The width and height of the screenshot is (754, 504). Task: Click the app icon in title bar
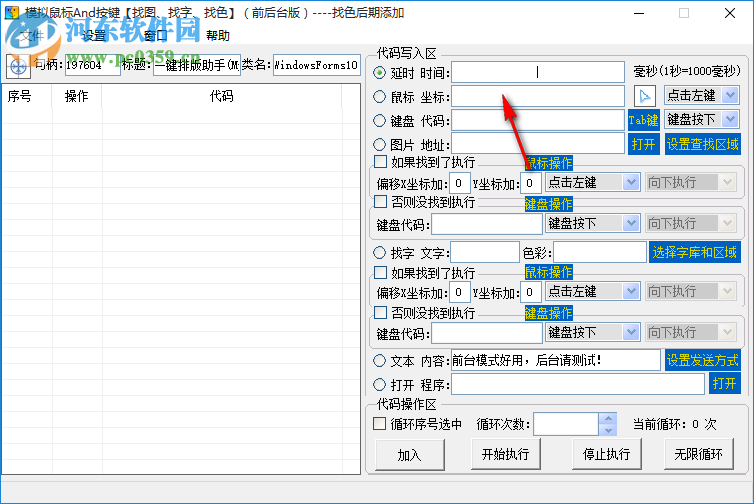coord(12,13)
